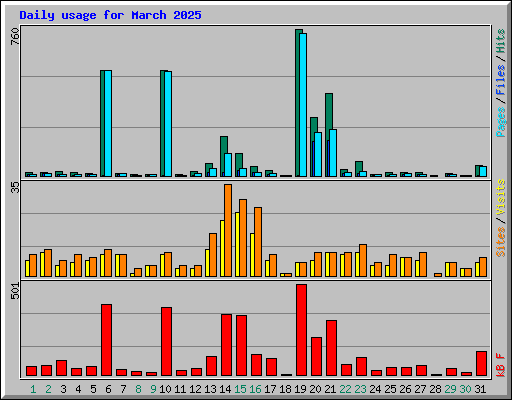Click day label 29 on the x-axis
512x400 pixels.
click(450, 389)
